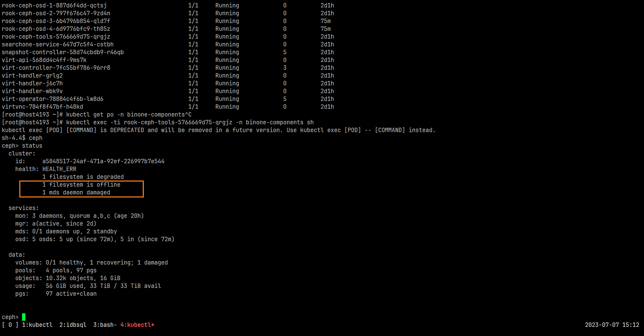Click pod name virt-api-568dd4c4ff-9ms7k
The width and height of the screenshot is (644, 336).
(x=44, y=60)
